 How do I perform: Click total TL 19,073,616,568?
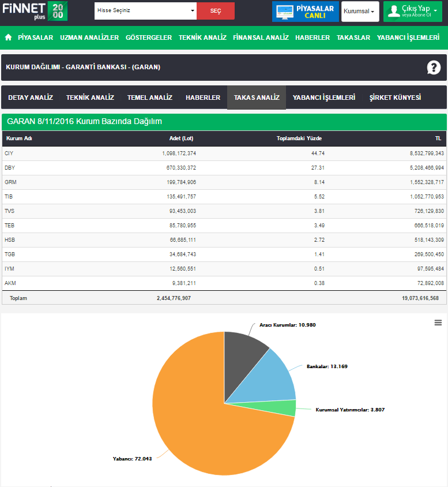click(x=420, y=298)
